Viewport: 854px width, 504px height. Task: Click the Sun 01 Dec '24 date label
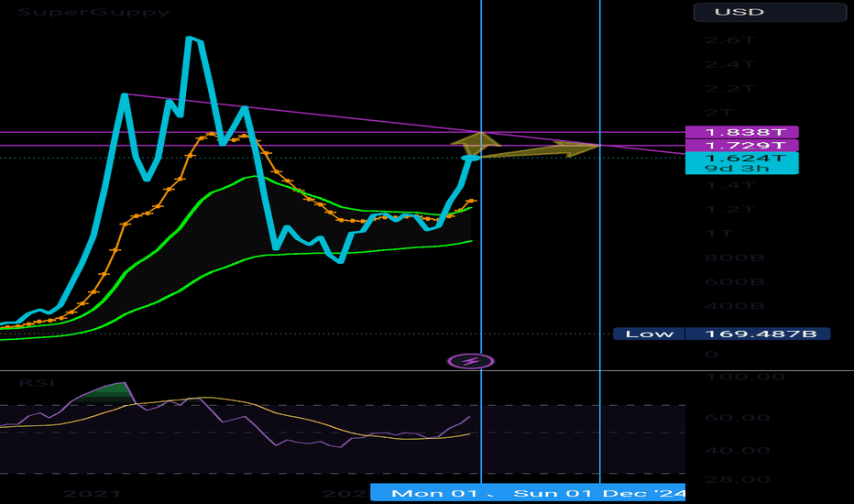pyautogui.click(x=598, y=493)
